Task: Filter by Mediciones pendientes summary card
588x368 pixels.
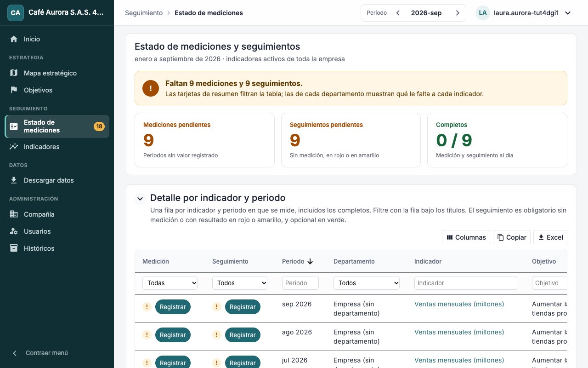Action: coord(204,140)
